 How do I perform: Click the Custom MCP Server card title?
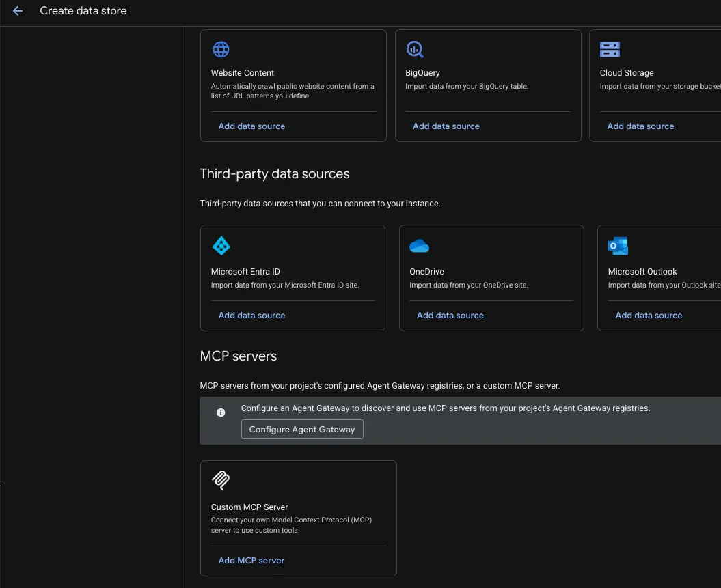(249, 507)
